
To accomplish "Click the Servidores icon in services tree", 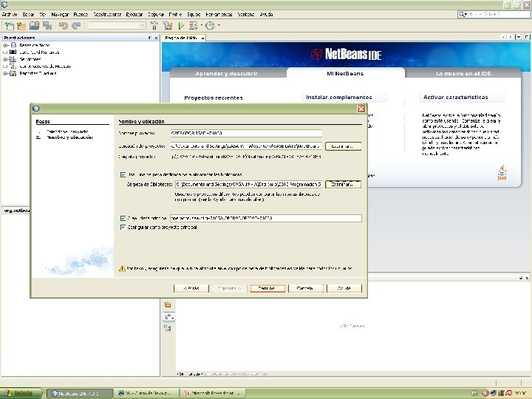I will coord(13,59).
